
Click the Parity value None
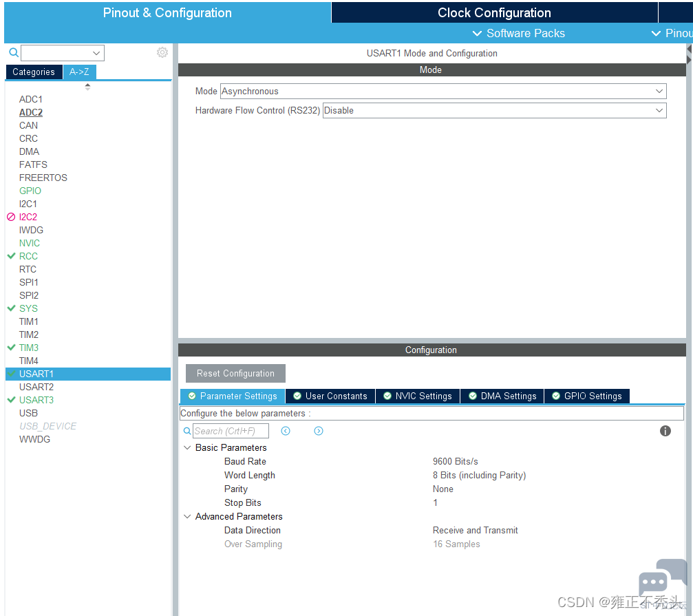click(x=443, y=489)
